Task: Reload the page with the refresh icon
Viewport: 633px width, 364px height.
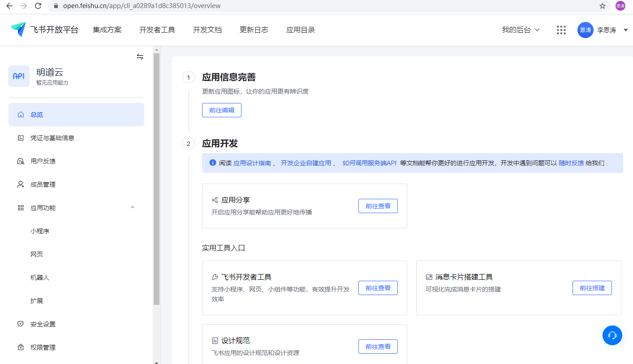Action: coord(39,6)
